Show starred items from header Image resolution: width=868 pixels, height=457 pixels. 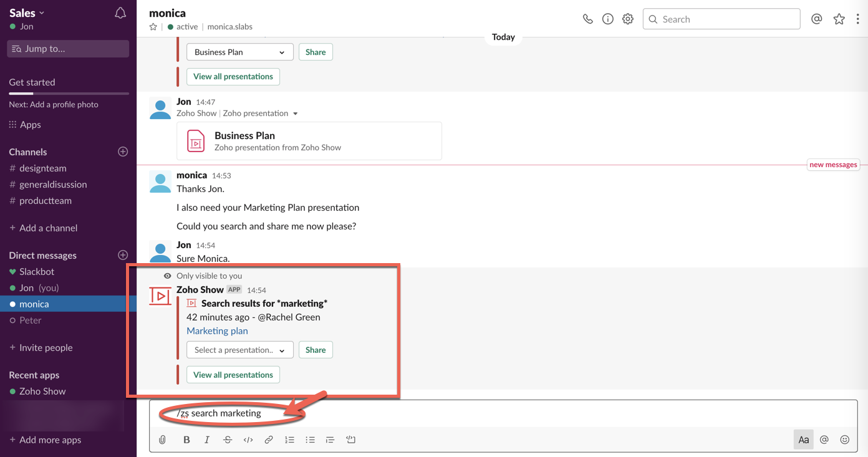pyautogui.click(x=839, y=19)
